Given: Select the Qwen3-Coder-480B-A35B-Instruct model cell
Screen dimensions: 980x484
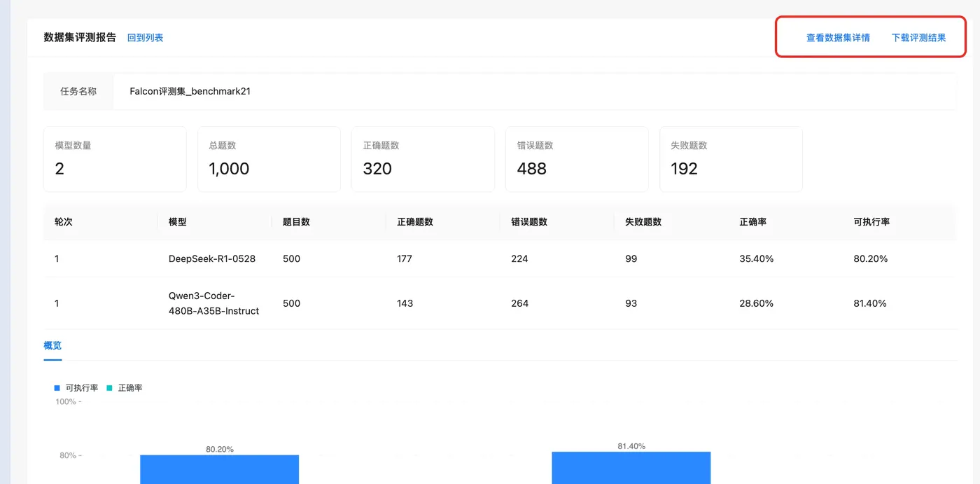Looking at the screenshot, I should coord(214,303).
